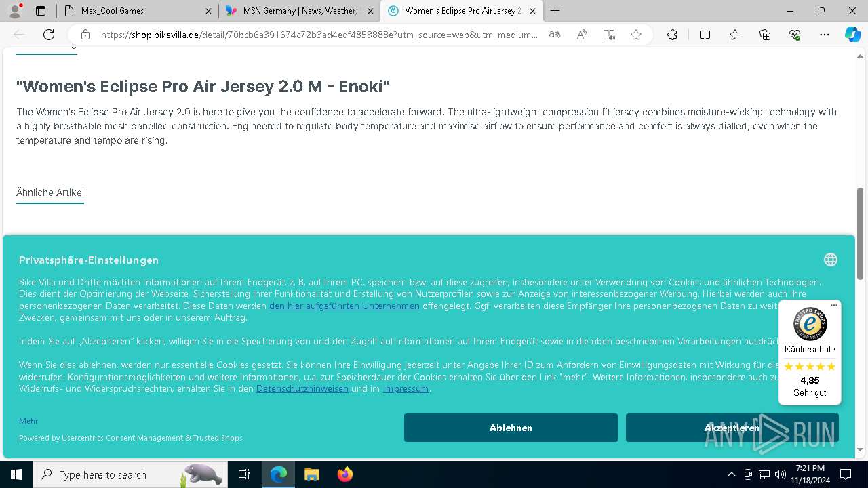
Task: Open the Trusted Shops badge options dots
Action: [834, 306]
